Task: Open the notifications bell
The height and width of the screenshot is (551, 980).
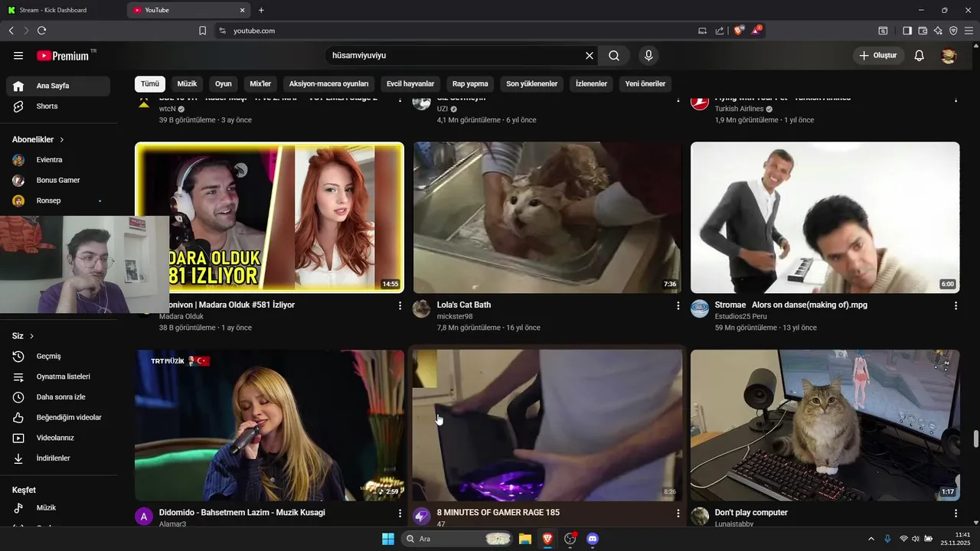Action: (920, 56)
